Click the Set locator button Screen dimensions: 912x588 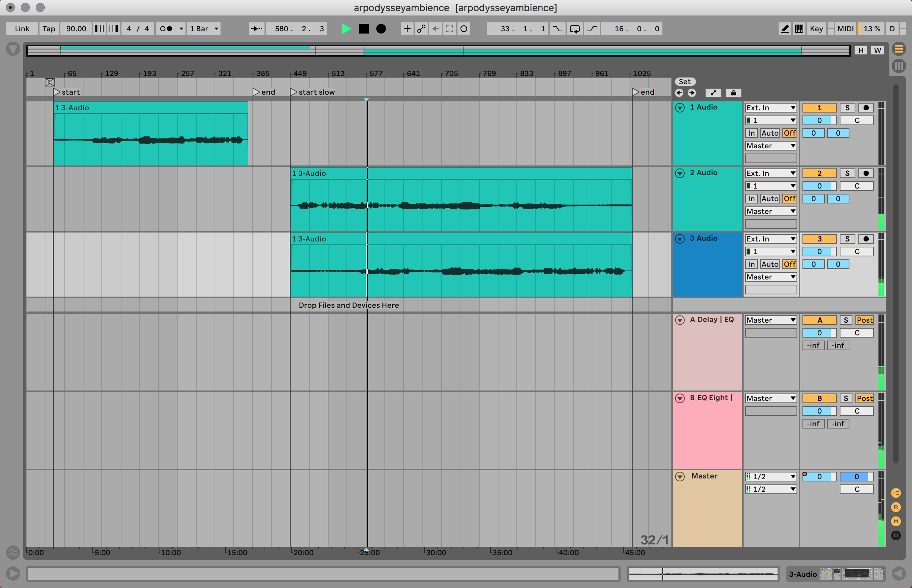(x=685, y=81)
